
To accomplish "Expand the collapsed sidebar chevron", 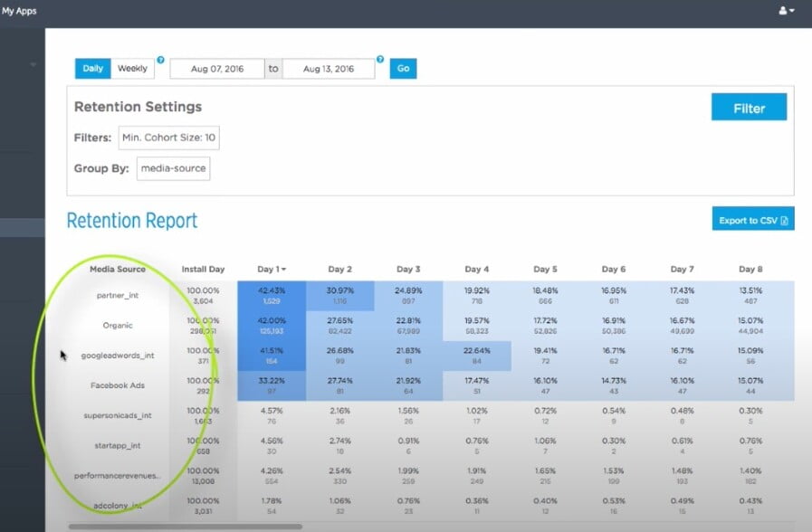I will point(33,64).
